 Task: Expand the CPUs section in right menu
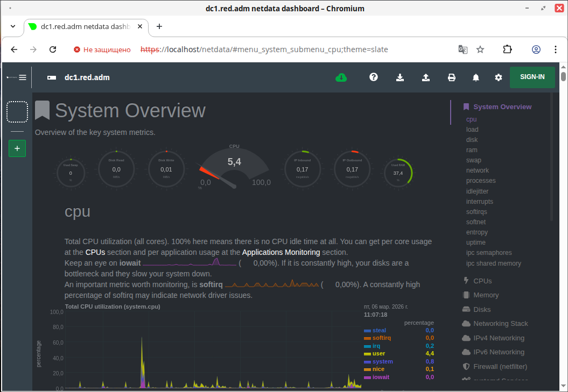(482, 281)
